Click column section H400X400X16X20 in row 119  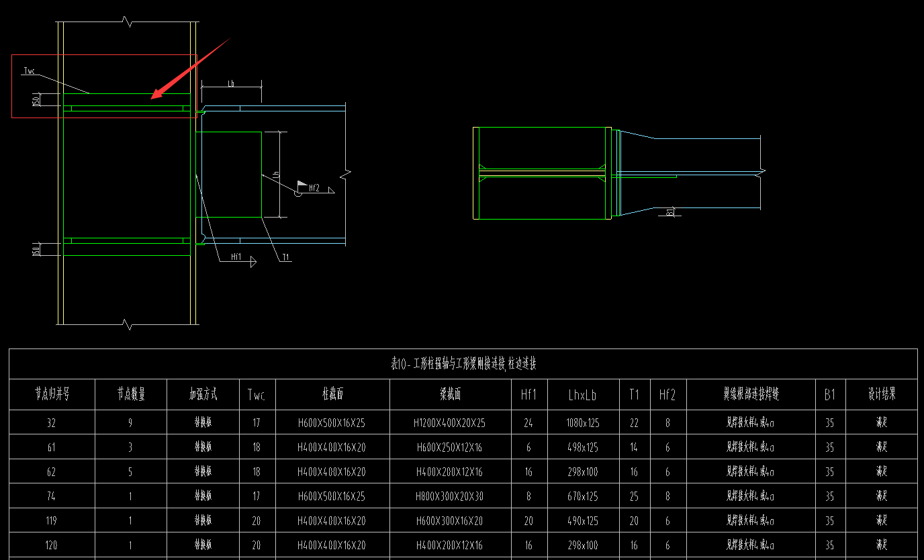[x=332, y=520]
